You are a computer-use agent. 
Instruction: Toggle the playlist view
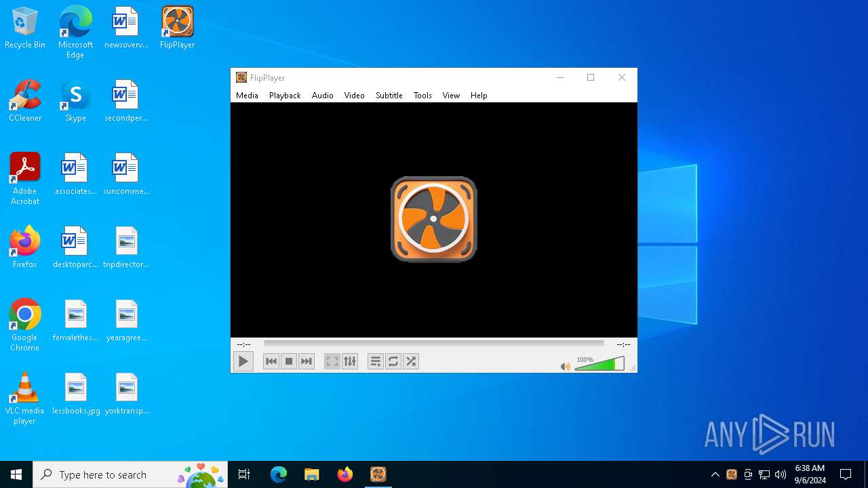coord(376,361)
